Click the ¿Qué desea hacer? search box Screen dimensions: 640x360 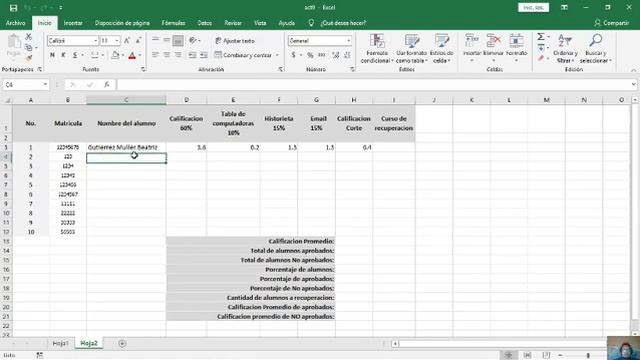pos(343,23)
